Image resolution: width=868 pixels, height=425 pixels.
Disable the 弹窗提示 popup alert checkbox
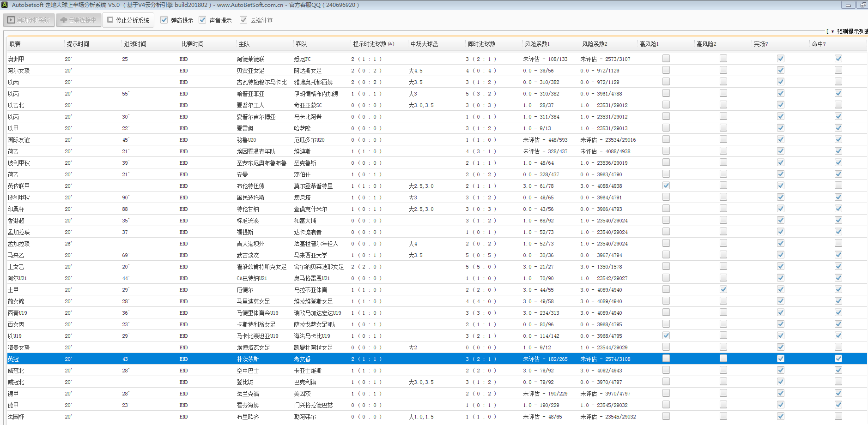coord(164,20)
